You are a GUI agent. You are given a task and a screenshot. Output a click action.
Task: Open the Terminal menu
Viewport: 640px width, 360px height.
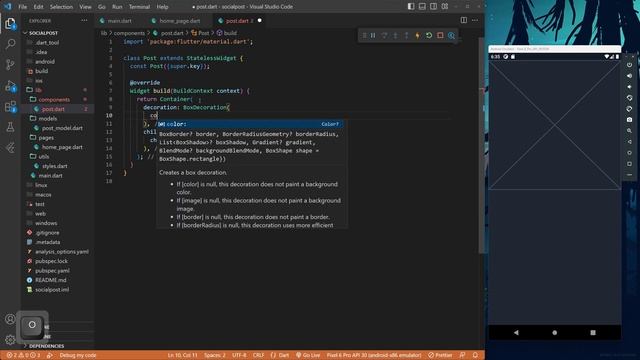click(x=139, y=7)
